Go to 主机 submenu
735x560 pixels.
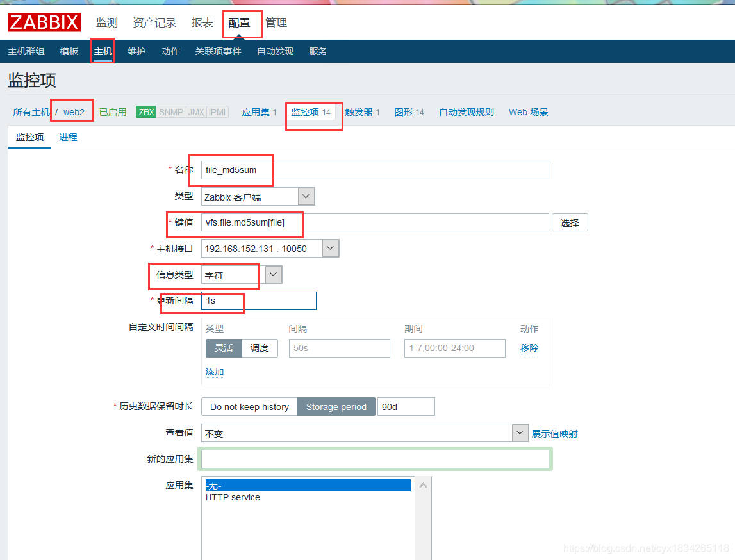(x=103, y=51)
